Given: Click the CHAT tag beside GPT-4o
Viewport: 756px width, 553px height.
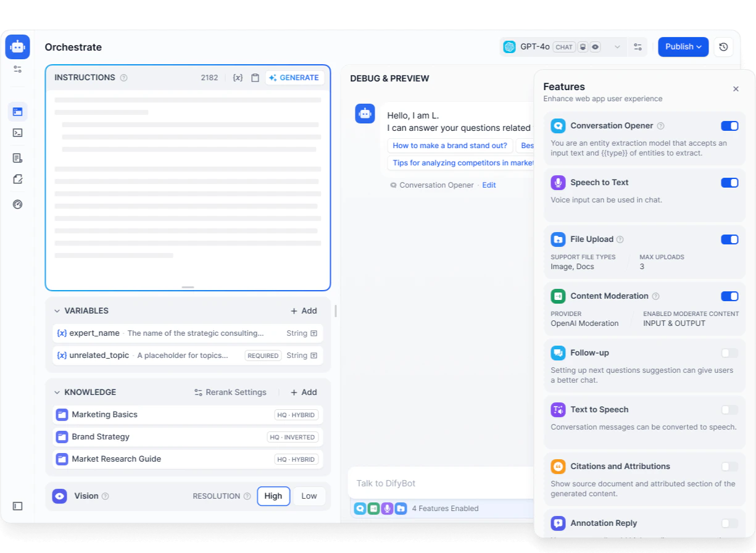Looking at the screenshot, I should click(x=563, y=46).
